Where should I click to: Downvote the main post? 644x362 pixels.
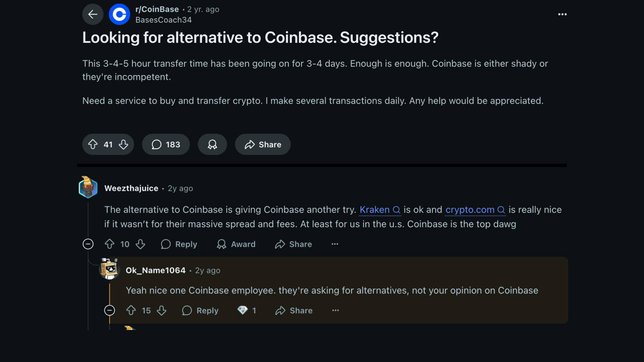(124, 144)
